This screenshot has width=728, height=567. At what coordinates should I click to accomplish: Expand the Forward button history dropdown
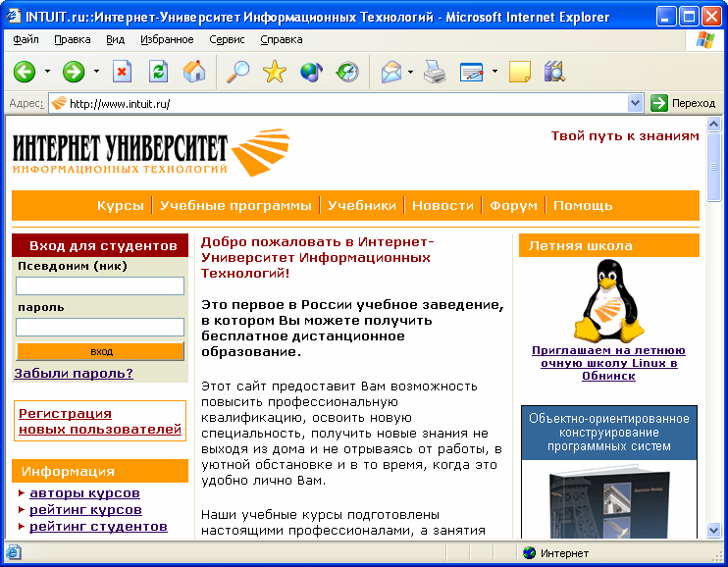[x=96, y=72]
